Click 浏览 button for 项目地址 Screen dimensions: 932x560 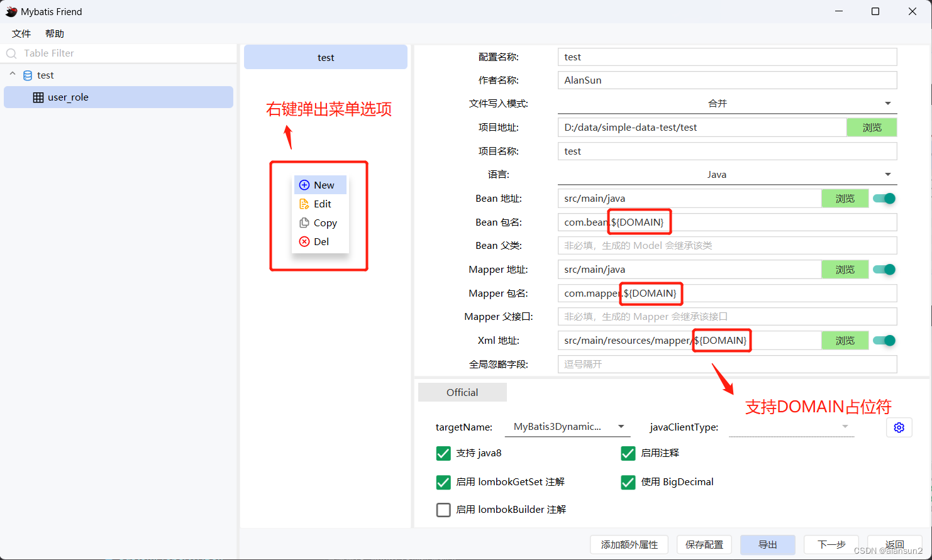pos(872,128)
